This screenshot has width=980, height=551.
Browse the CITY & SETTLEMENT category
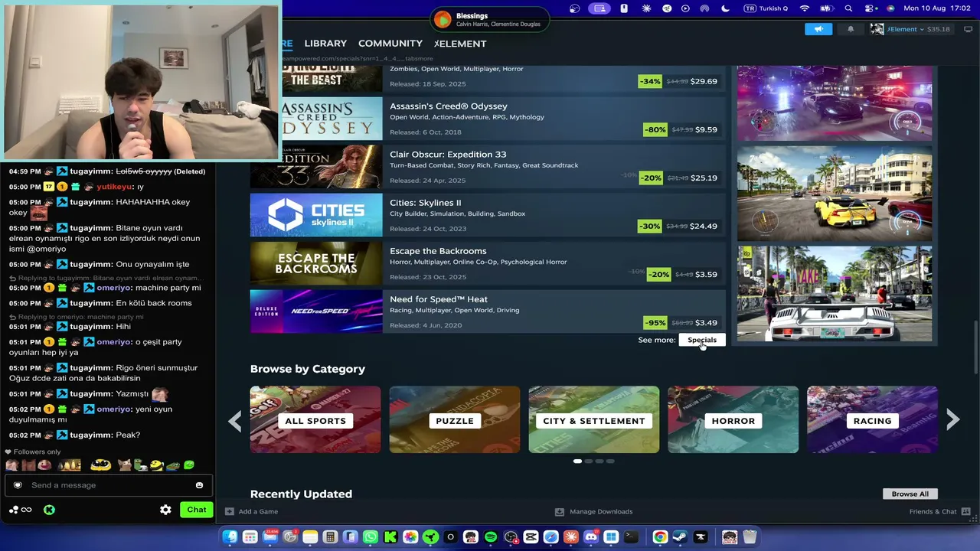594,419
